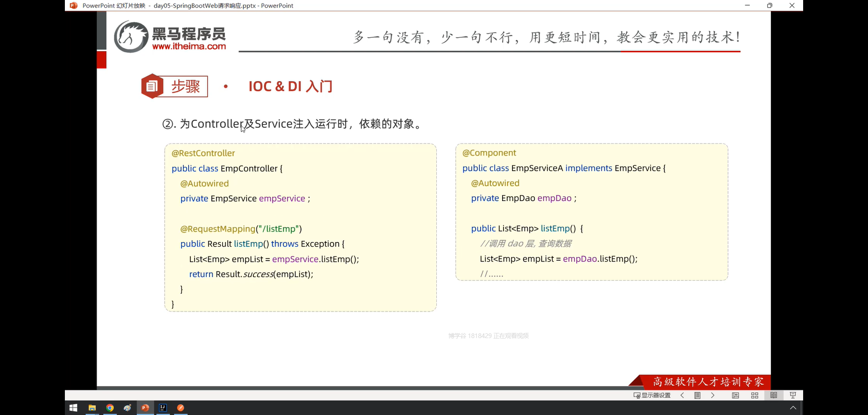Go to the previous slide arrow

[682, 395]
